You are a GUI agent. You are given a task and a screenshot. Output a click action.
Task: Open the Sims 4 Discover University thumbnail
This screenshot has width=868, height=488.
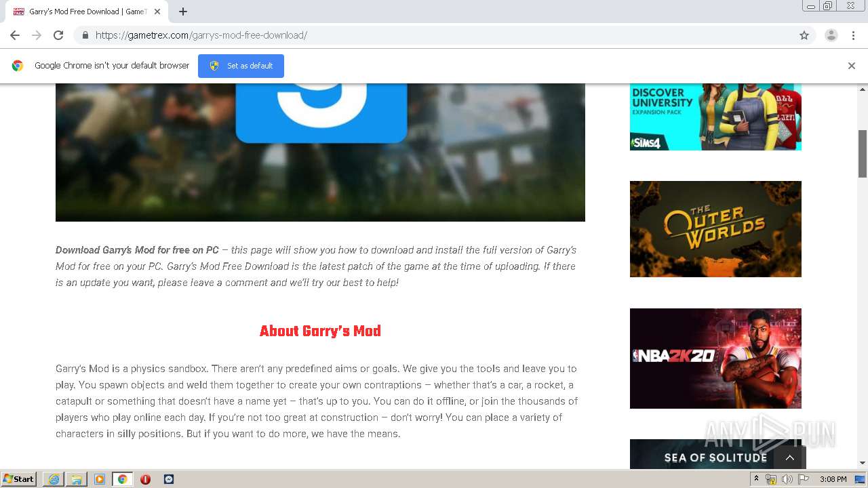coord(715,117)
